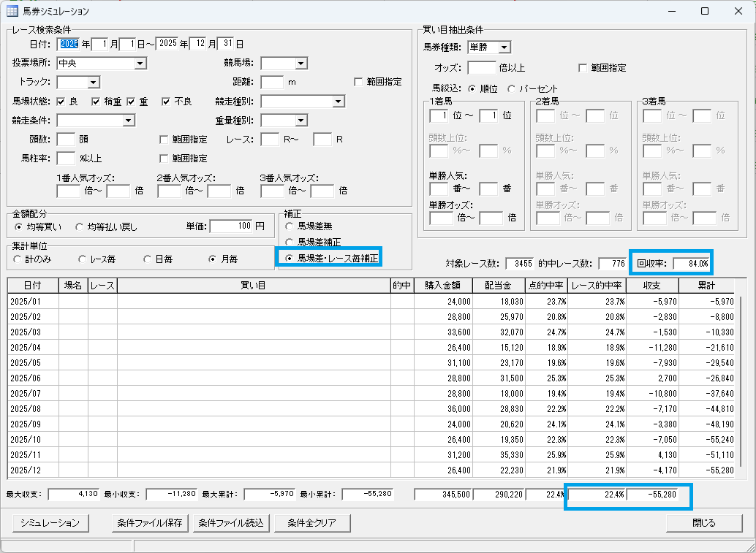The width and height of the screenshot is (756, 553).
Task: Click the 馬券シミュレーション title bar app icon
Action: tap(13, 11)
